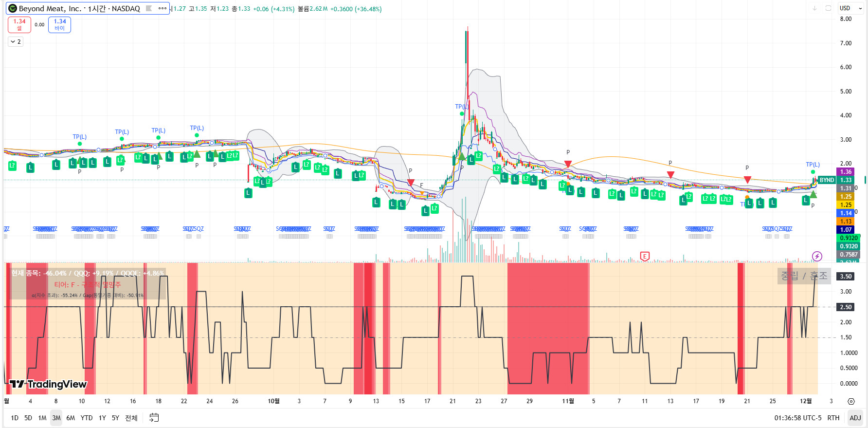Screen dimensions: 868x428
Task: Click the TP(L) label near Dec 2
Action: [813, 165]
